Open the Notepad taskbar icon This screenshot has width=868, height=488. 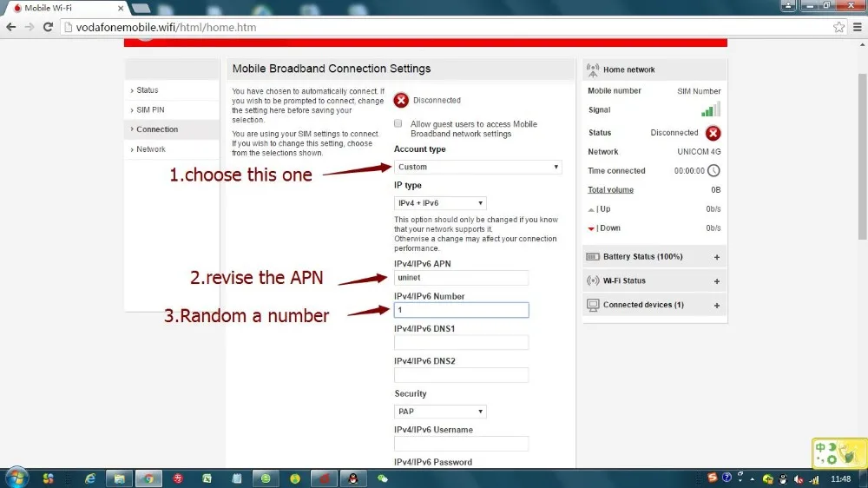coord(236,478)
